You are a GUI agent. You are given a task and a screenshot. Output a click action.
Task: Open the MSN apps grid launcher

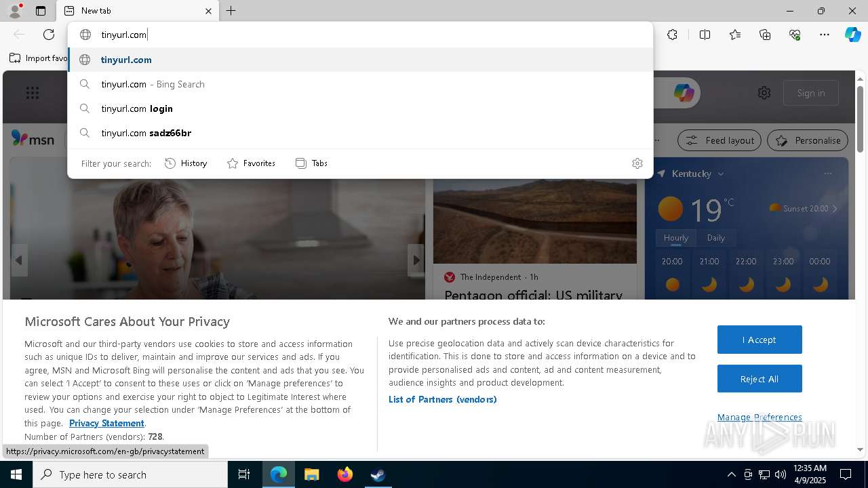coord(32,93)
